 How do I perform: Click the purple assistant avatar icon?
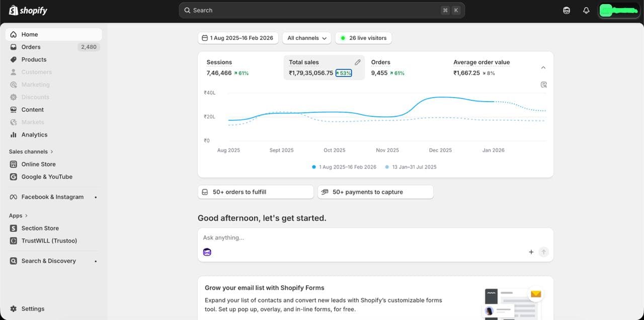(x=207, y=252)
